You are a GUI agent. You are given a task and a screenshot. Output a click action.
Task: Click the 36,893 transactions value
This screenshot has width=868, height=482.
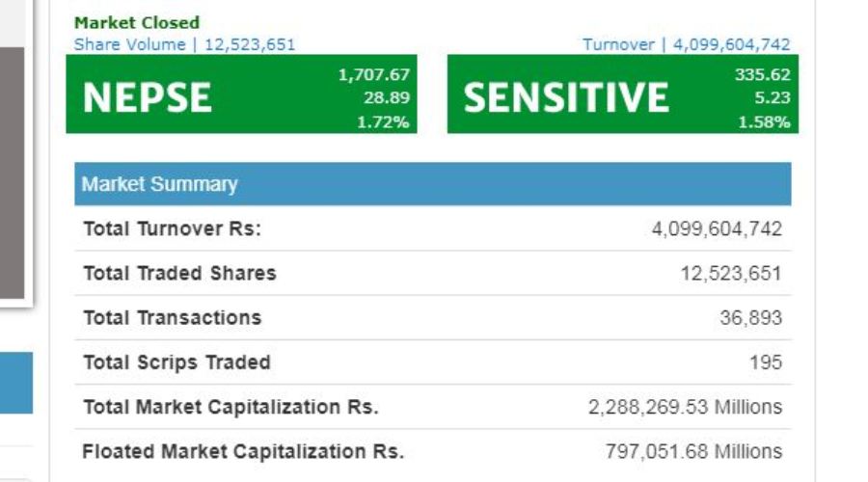pyautogui.click(x=750, y=318)
